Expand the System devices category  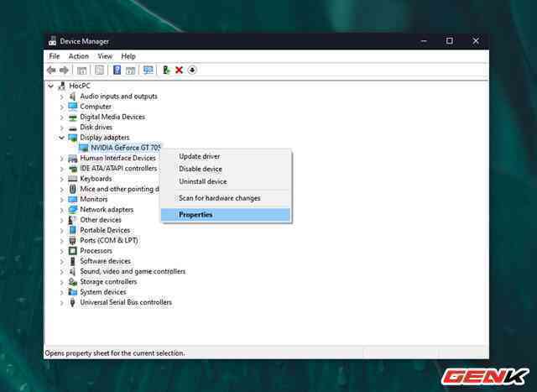click(61, 292)
